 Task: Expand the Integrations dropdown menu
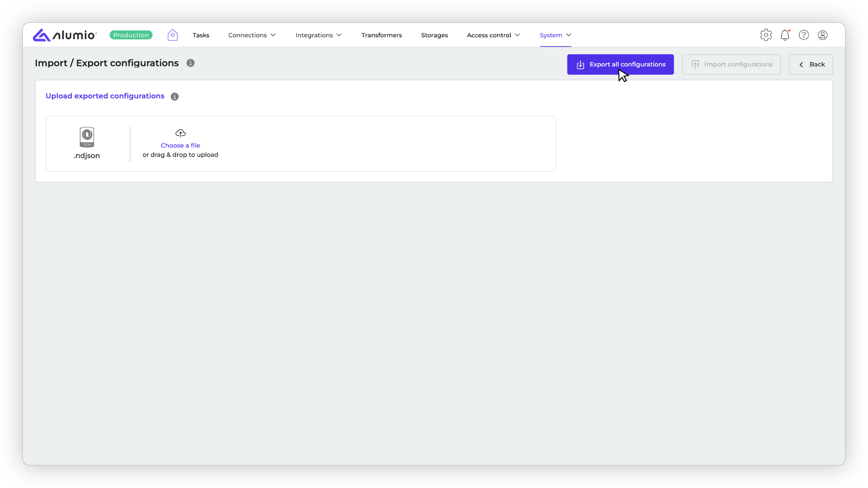point(318,35)
